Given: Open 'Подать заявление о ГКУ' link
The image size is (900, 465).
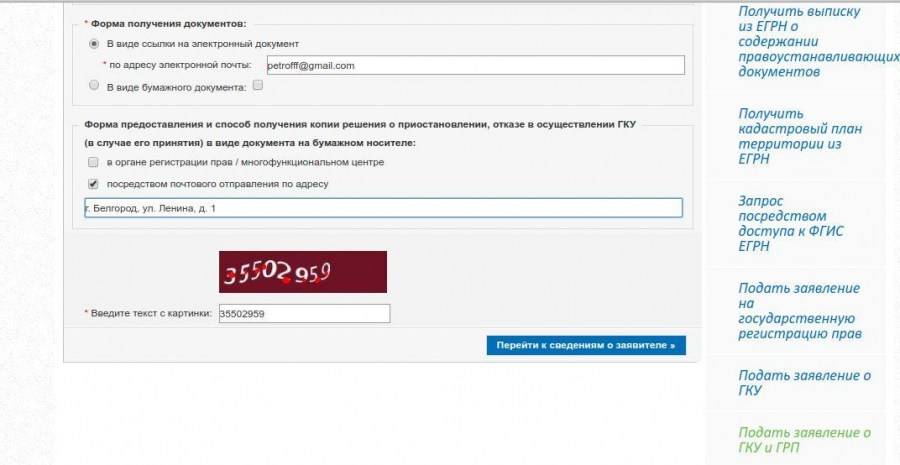Looking at the screenshot, I should 804,383.
